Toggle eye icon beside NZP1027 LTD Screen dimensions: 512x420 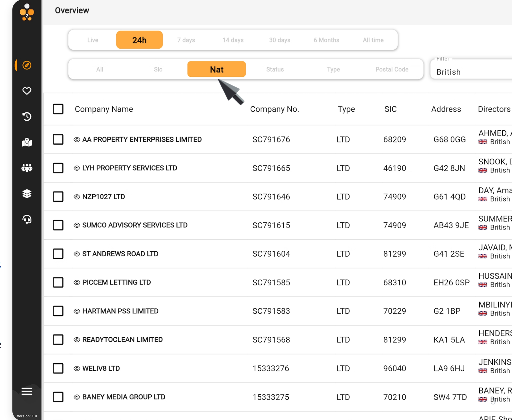tap(77, 197)
